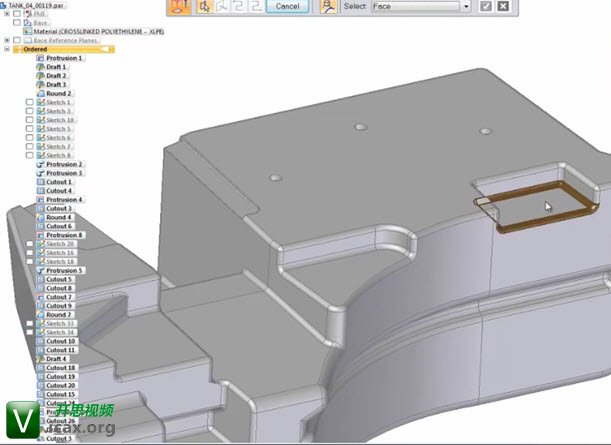This screenshot has height=445, width=611.
Task: Check the Base Reference Planes checkbox
Action: (x=17, y=40)
